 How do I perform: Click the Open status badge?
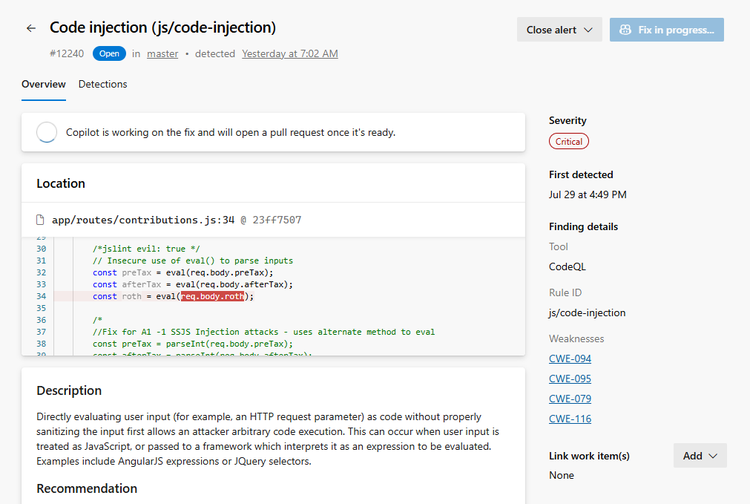click(109, 54)
